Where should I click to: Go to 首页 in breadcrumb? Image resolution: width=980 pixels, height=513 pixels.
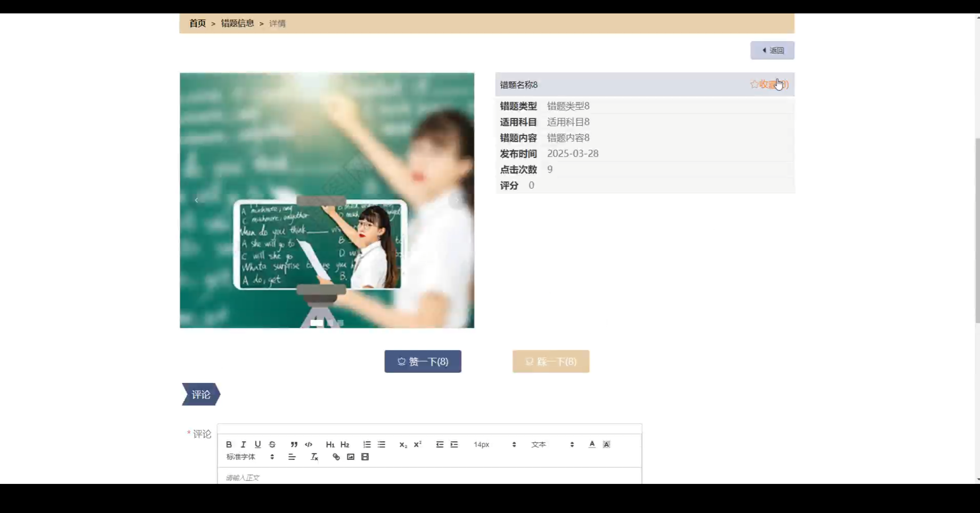click(x=198, y=23)
